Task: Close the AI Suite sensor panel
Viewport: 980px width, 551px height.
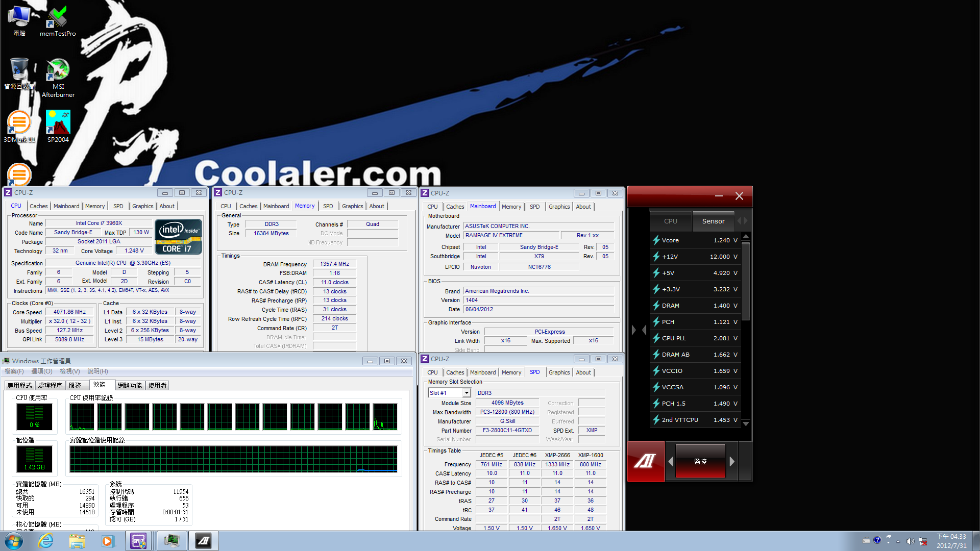Action: click(x=739, y=196)
